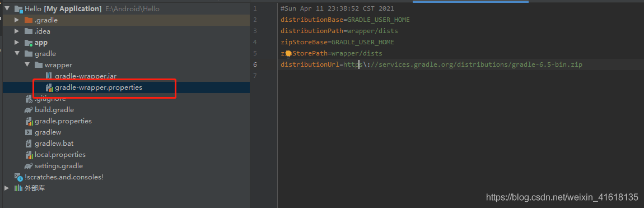
Task: Open local.properties file
Action: click(x=60, y=155)
